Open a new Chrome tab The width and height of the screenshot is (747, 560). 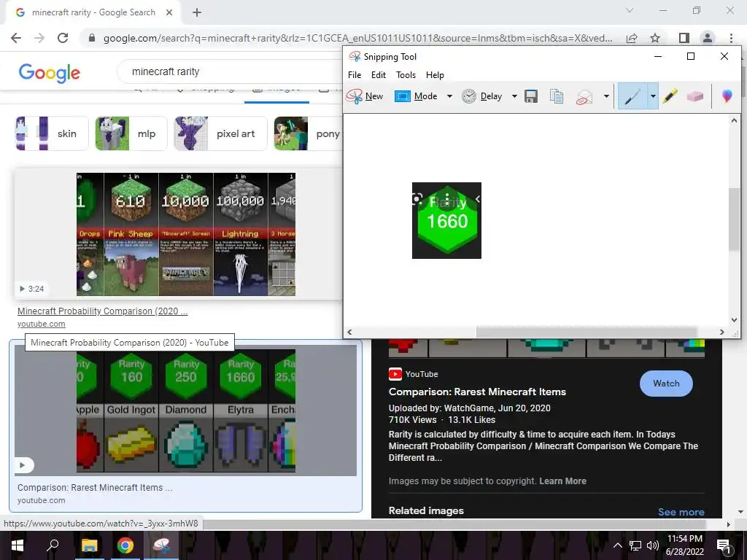pyautogui.click(x=197, y=12)
